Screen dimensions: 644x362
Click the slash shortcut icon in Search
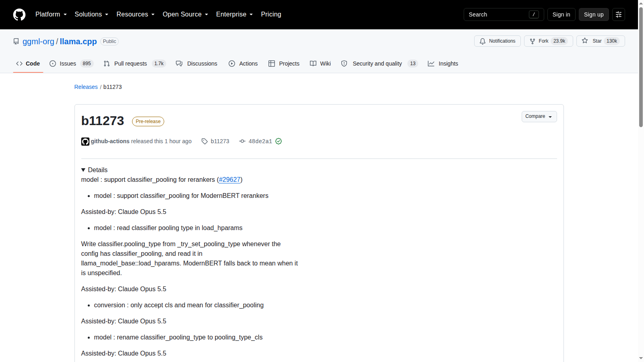click(534, 14)
